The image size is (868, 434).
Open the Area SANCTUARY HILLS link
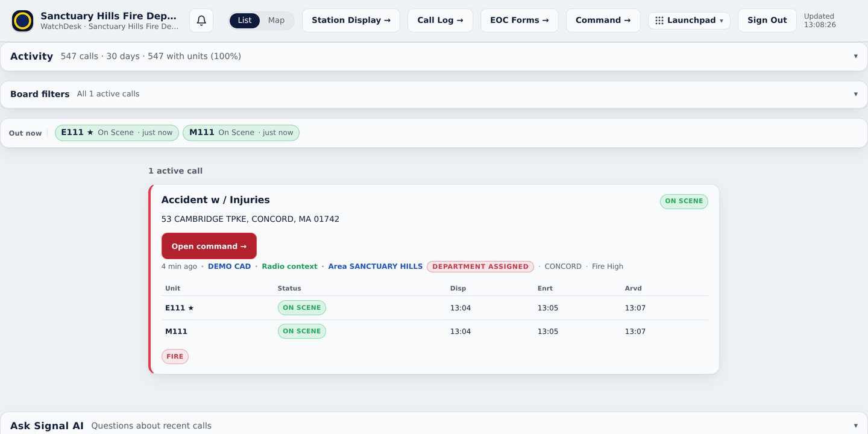click(376, 266)
